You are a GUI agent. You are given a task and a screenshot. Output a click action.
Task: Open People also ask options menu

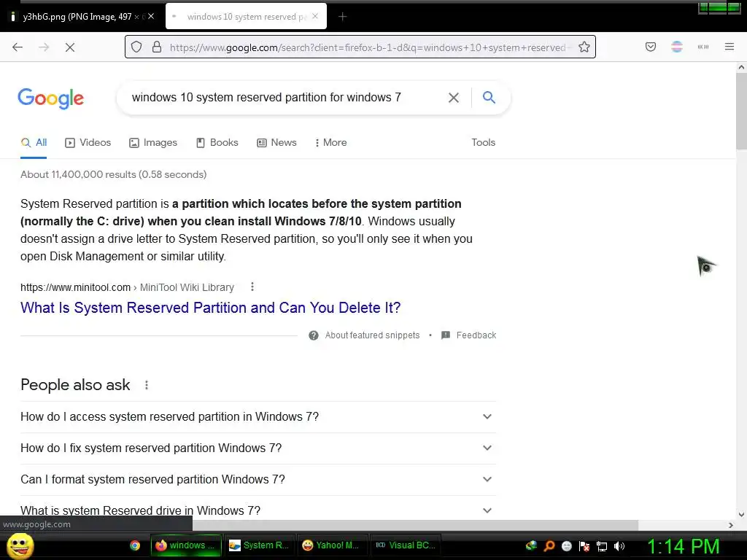[147, 385]
